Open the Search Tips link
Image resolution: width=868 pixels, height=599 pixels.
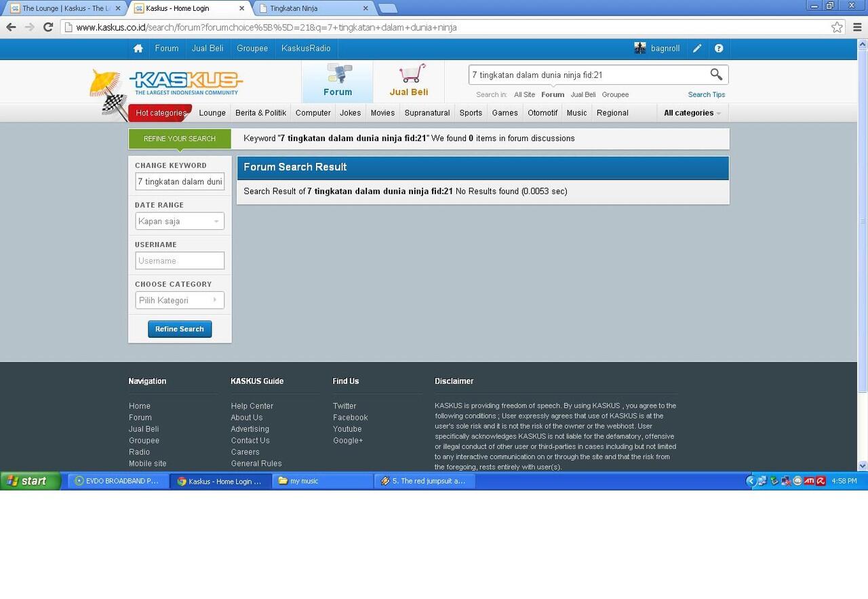(x=707, y=95)
